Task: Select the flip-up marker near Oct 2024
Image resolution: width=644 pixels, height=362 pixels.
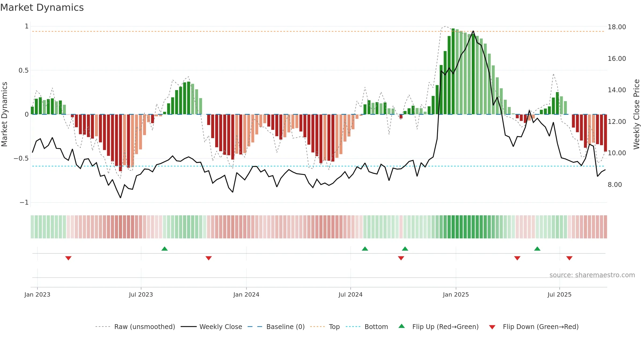Action: pyautogui.click(x=405, y=249)
